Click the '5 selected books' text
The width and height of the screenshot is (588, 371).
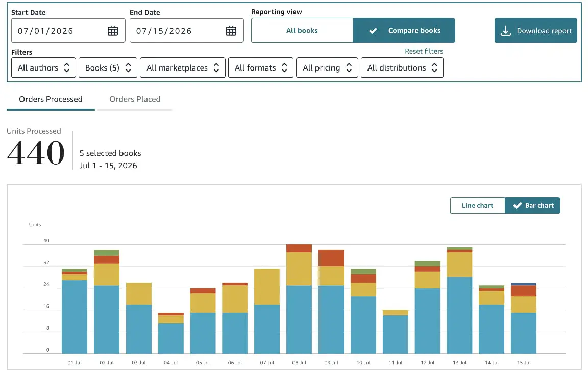110,153
